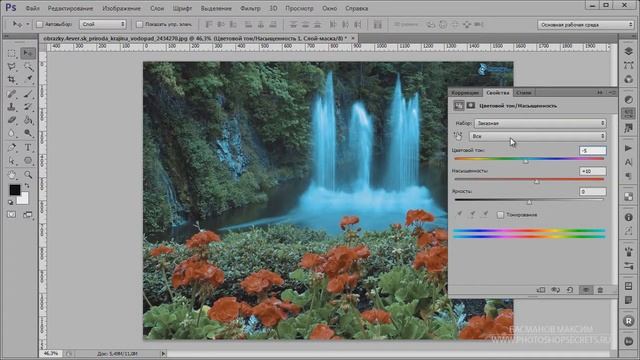640x360 pixels.
Task: Select the Pen tool
Action: click(x=12, y=147)
